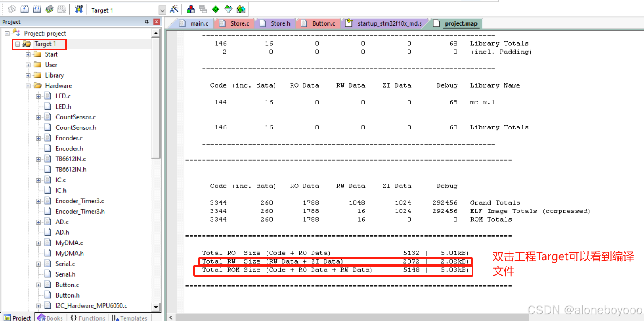This screenshot has width=644, height=321.
Task: Select the Project bottom panel tab
Action: (x=18, y=318)
